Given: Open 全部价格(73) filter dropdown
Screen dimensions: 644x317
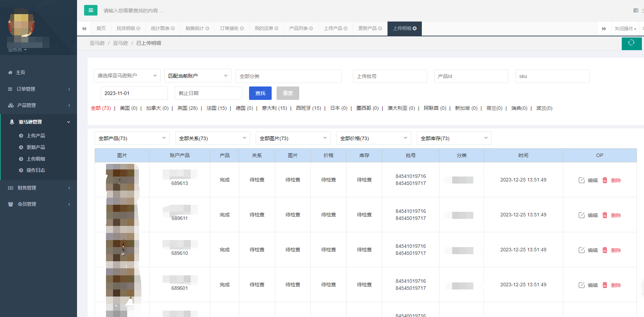Looking at the screenshot, I should (x=374, y=138).
